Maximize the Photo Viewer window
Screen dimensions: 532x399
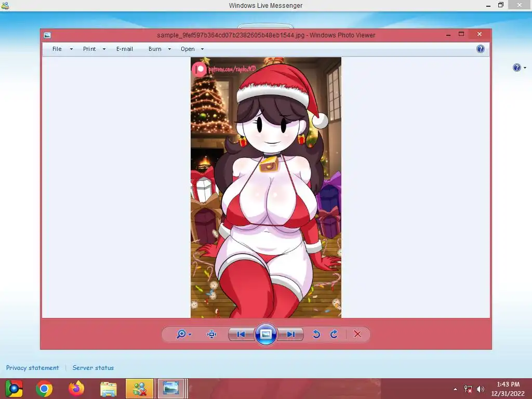tap(461, 34)
